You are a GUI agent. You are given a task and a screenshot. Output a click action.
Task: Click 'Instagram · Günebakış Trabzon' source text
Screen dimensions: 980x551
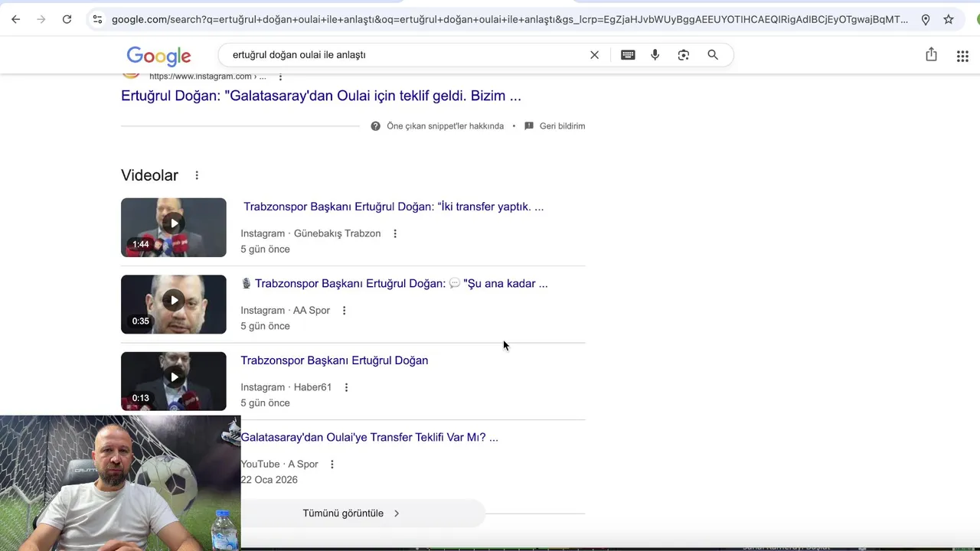(310, 233)
